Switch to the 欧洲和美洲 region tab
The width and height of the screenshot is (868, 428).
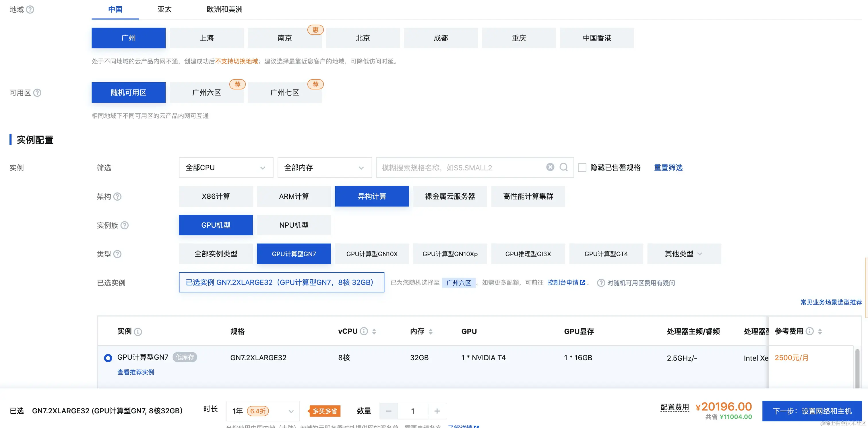tap(224, 9)
